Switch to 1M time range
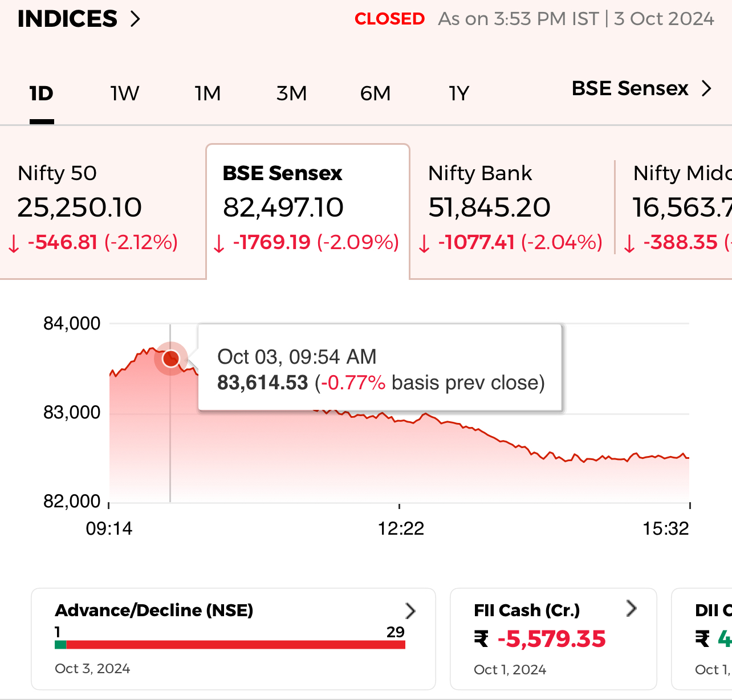The image size is (732, 700). 208,93
